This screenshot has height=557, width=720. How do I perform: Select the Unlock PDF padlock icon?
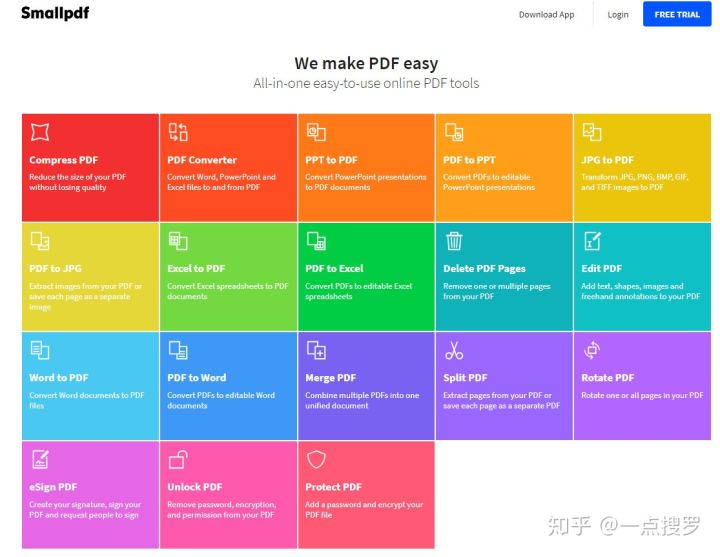(x=178, y=459)
